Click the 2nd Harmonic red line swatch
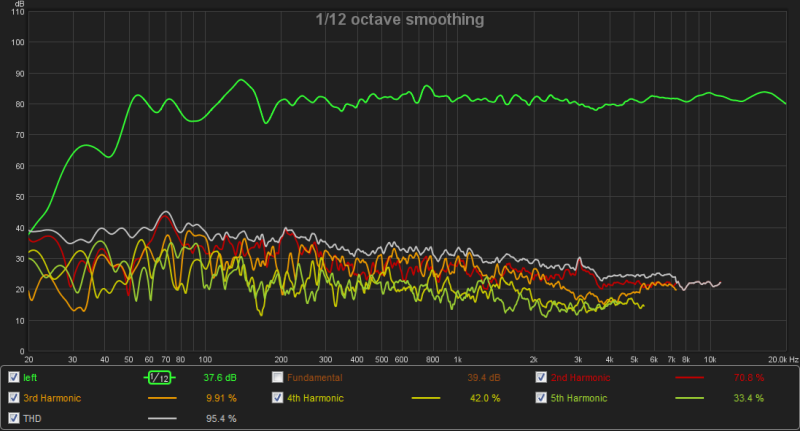 pos(689,378)
